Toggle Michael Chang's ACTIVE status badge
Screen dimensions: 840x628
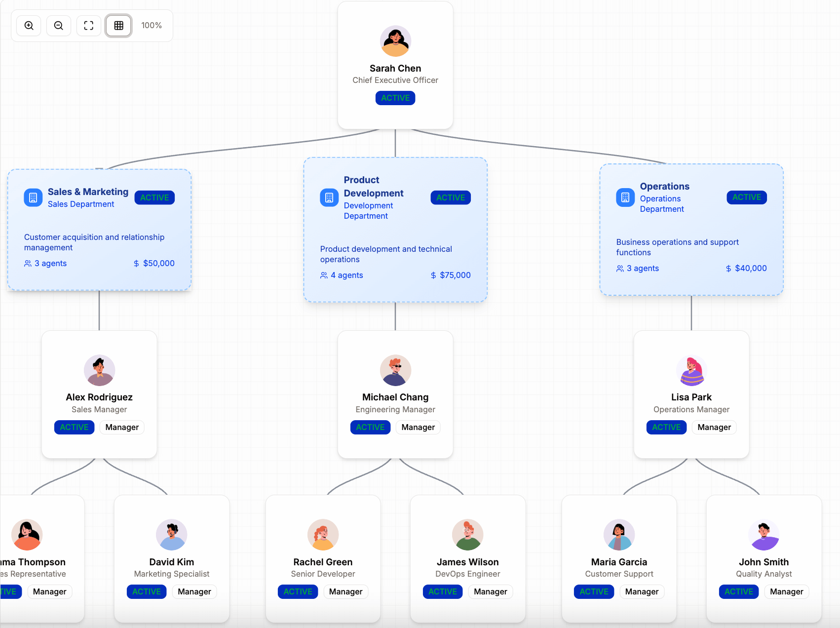click(x=370, y=427)
